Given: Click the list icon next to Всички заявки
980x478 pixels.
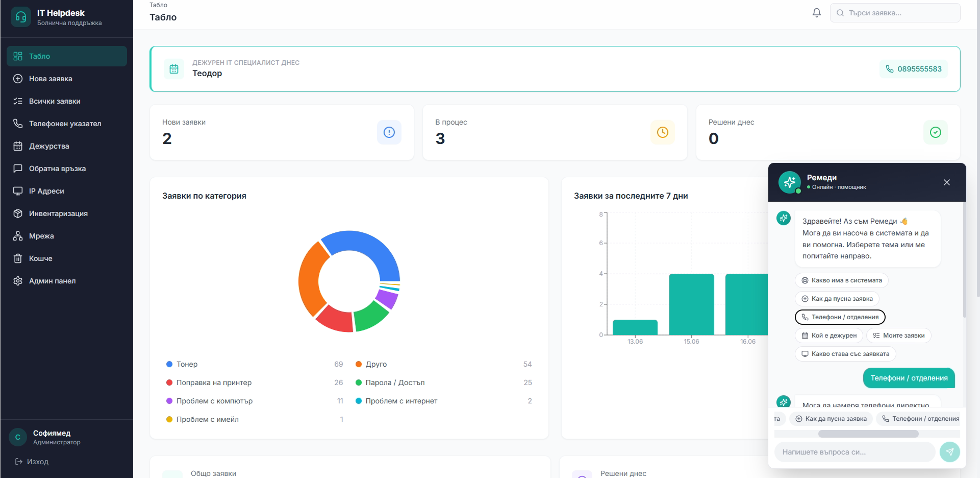Looking at the screenshot, I should 18,101.
